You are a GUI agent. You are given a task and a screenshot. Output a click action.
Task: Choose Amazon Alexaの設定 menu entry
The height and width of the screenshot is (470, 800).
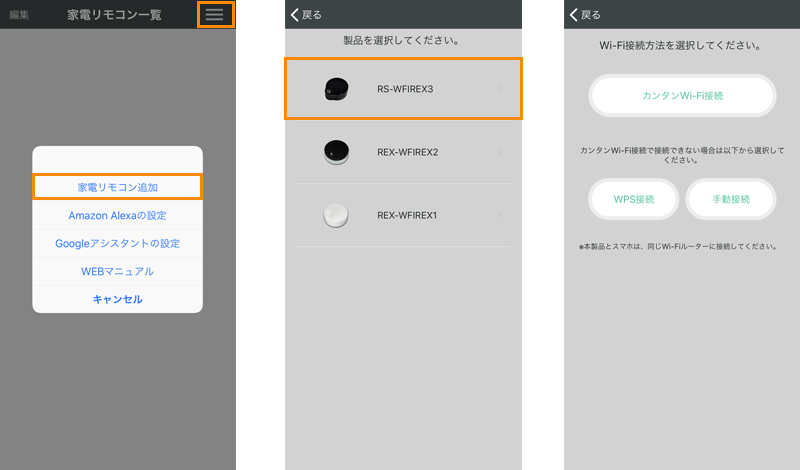(117, 215)
